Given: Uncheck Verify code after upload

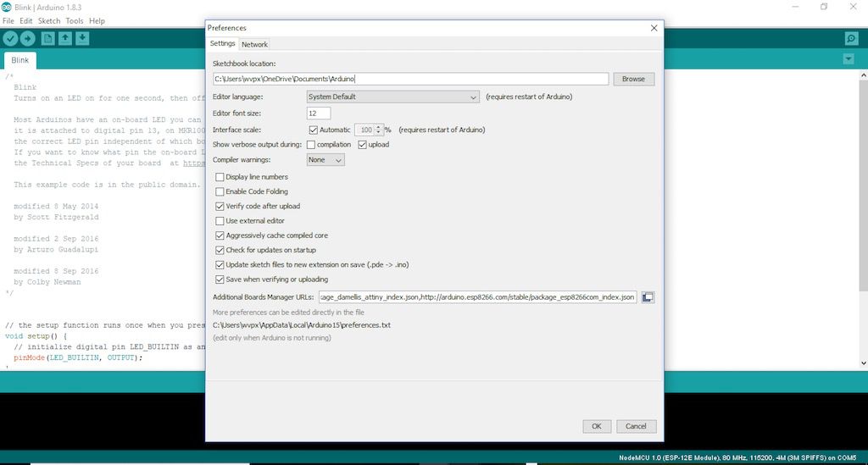Looking at the screenshot, I should pyautogui.click(x=220, y=206).
